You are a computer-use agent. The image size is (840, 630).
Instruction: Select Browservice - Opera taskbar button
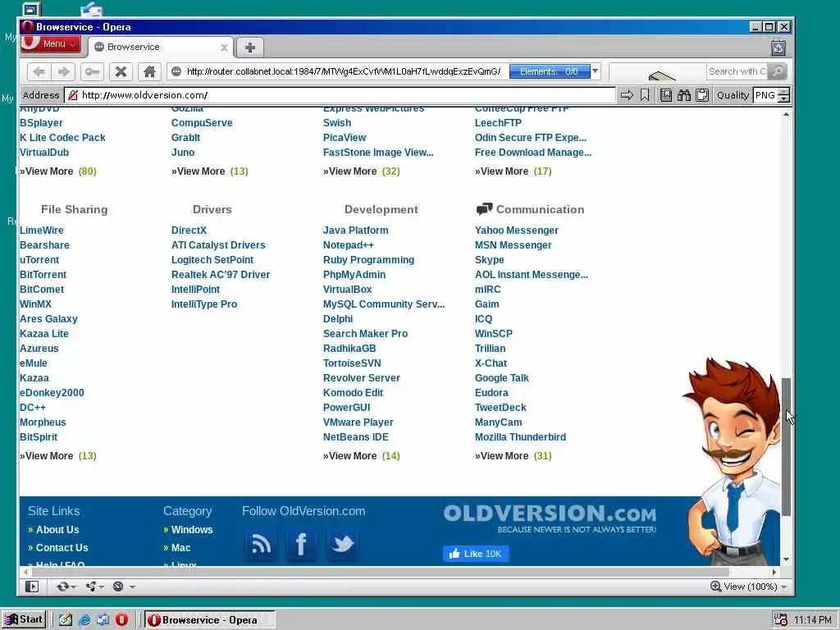click(x=209, y=620)
